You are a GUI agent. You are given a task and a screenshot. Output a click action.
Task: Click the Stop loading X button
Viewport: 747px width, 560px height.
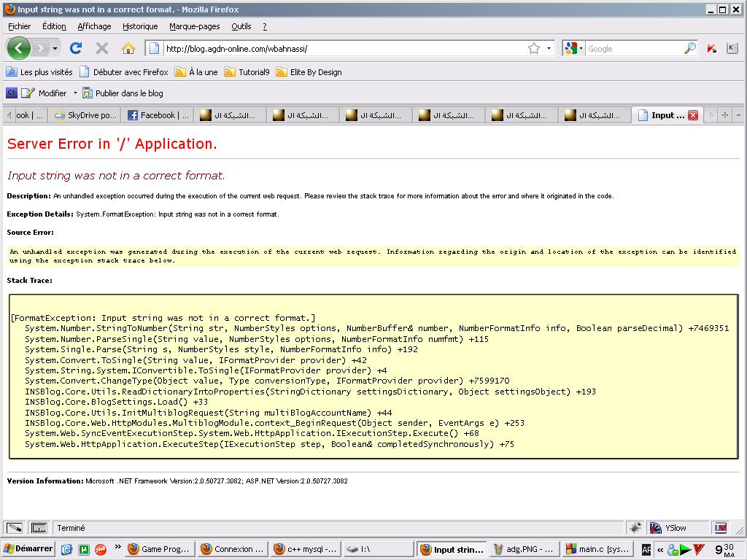(102, 48)
